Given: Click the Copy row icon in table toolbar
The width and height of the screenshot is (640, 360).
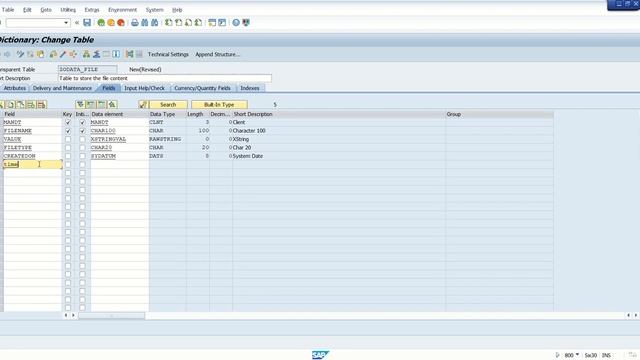Looking at the screenshot, I should coord(11,105).
